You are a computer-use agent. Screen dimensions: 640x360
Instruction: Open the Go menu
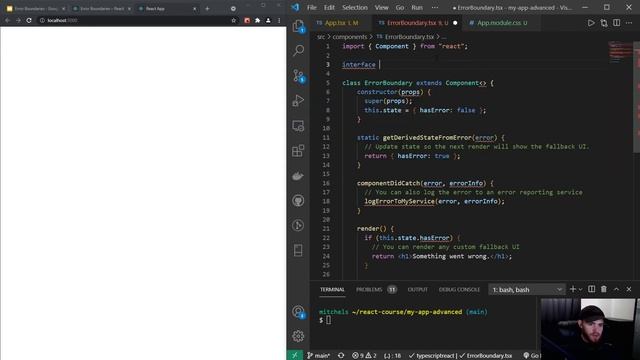coord(400,7)
